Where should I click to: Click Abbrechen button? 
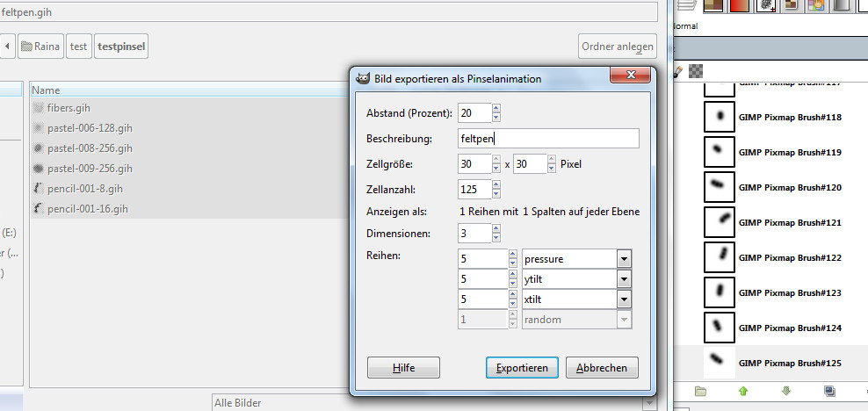(602, 368)
